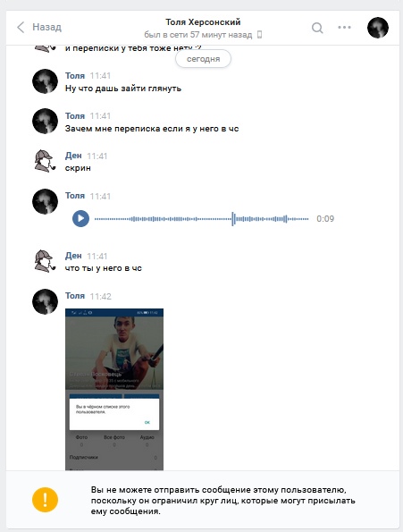Click the yellow exclamation warning icon
Screen dimensions: 403x532
tap(45, 500)
